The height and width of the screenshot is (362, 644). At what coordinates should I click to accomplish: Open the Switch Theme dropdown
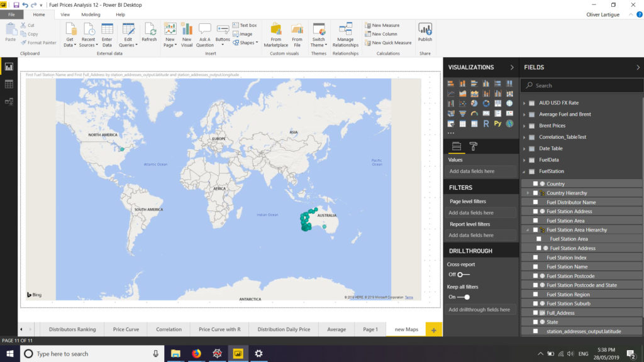point(319,35)
